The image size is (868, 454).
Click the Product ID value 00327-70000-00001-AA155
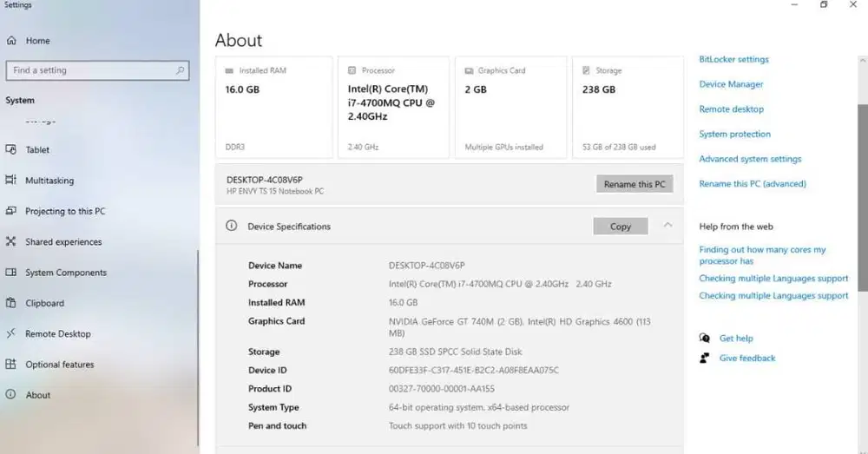point(441,389)
